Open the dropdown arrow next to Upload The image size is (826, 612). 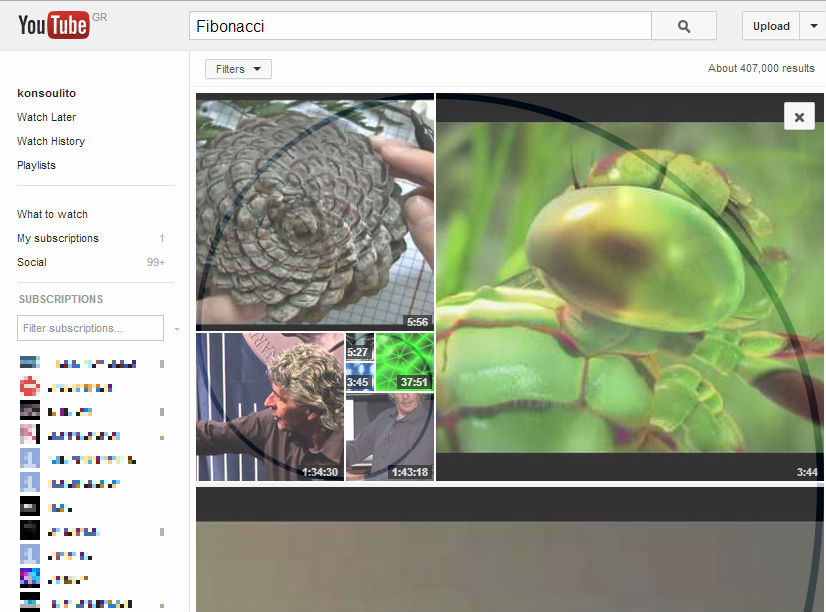pos(813,26)
